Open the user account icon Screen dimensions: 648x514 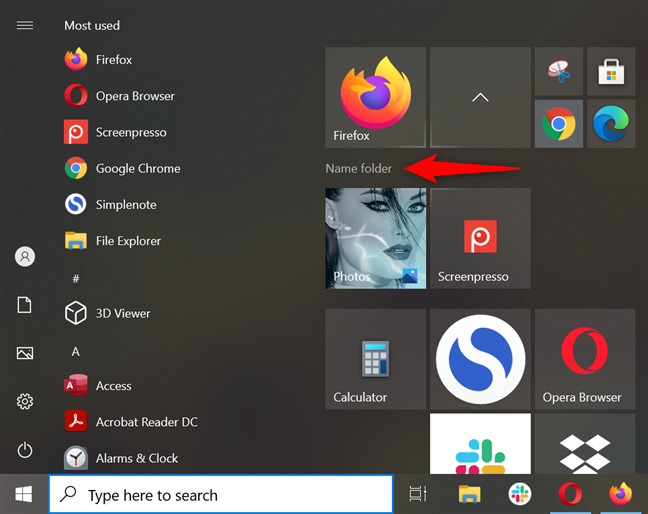point(25,257)
